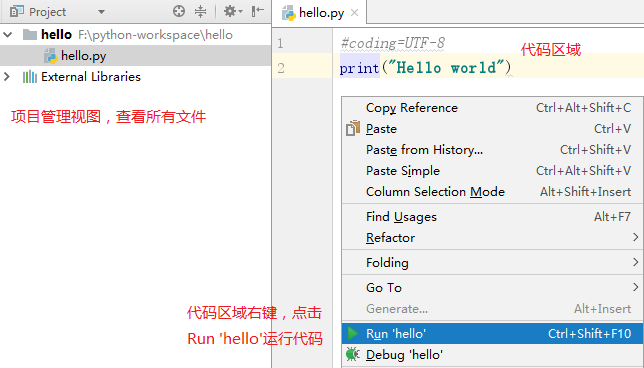Viewport: 644px width, 368px height.
Task: Expand Folding submenu arrow
Action: click(x=635, y=262)
